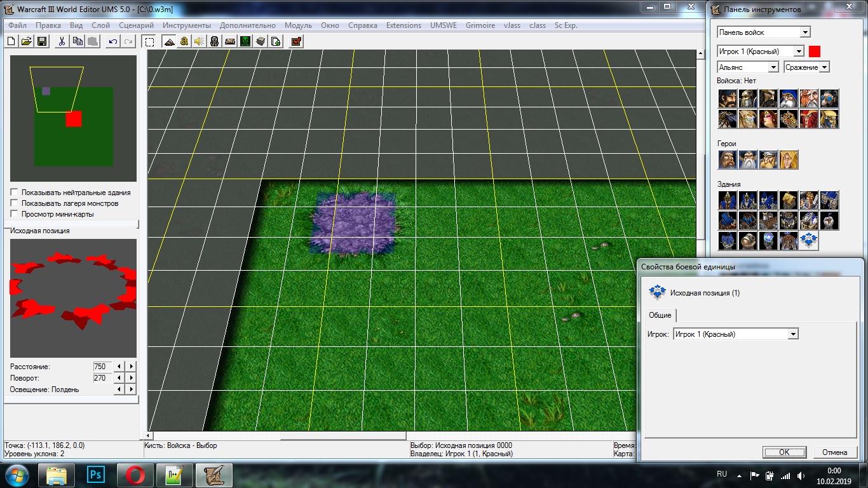The width and height of the screenshot is (868, 488).
Task: Switch to the Общие tab
Action: pos(660,315)
